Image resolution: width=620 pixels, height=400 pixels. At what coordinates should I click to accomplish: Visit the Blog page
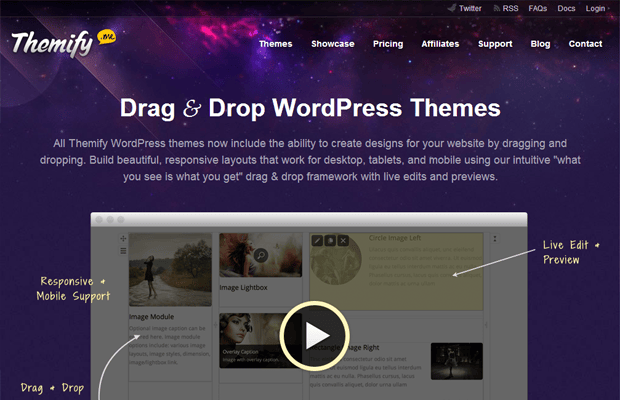(x=540, y=44)
